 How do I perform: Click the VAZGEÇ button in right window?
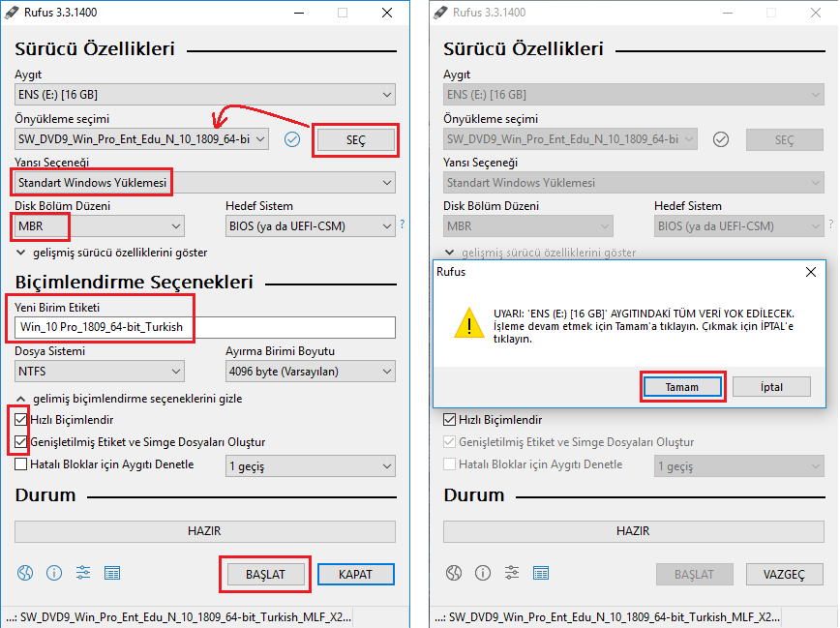point(784,575)
